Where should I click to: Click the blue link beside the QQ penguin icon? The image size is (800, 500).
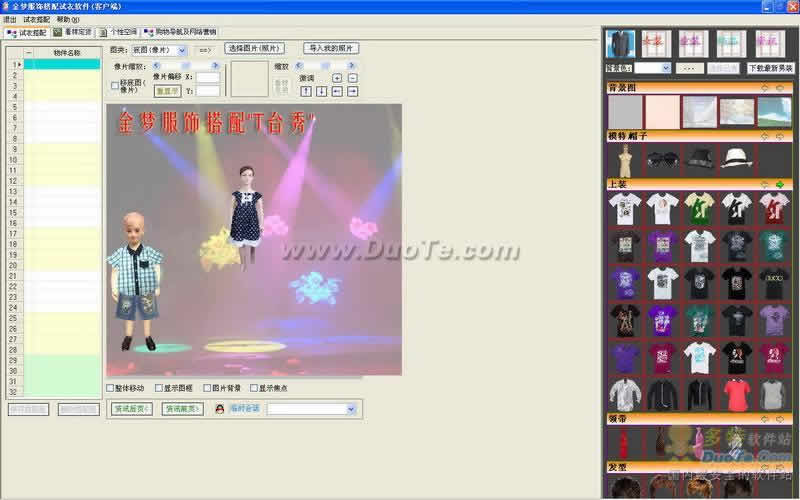coord(244,409)
